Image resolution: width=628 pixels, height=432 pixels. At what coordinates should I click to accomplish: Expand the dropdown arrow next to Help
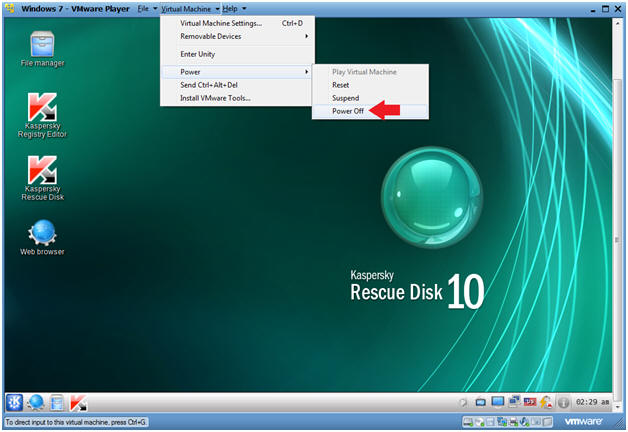[244, 8]
